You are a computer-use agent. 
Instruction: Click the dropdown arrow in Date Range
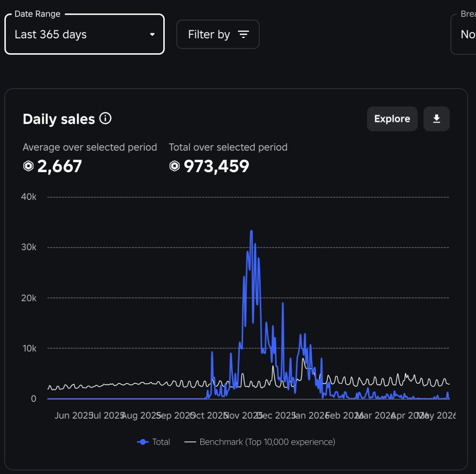pyautogui.click(x=152, y=34)
